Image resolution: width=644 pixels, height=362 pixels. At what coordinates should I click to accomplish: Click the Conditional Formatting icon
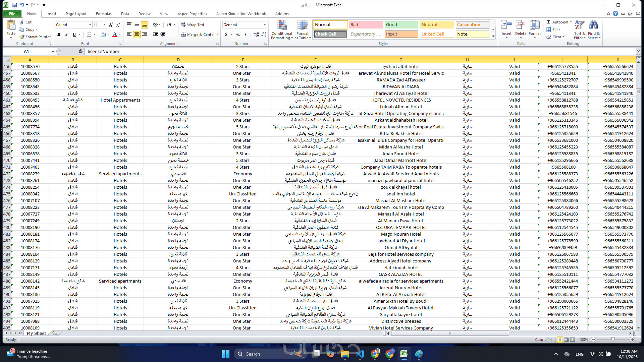tap(281, 25)
